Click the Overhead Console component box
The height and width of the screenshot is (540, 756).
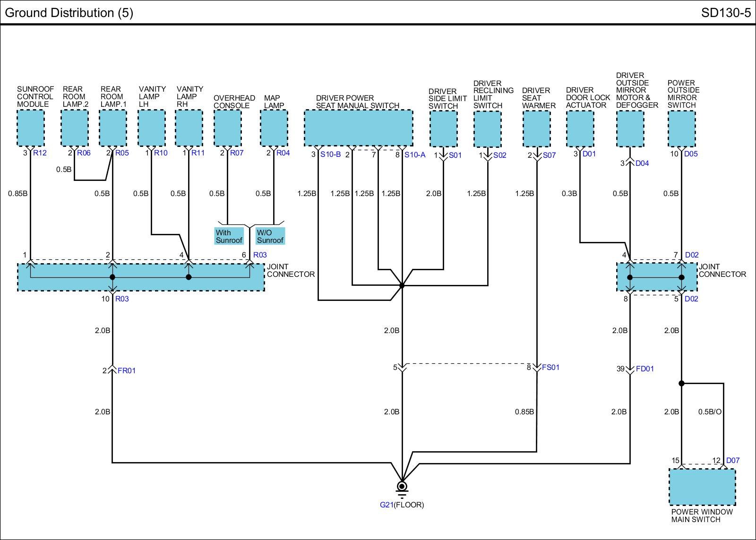pos(228,128)
